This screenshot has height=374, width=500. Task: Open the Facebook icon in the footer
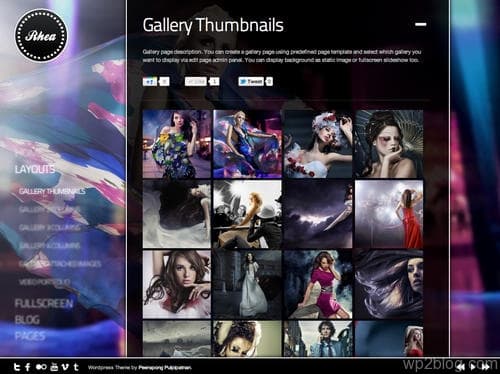28,367
